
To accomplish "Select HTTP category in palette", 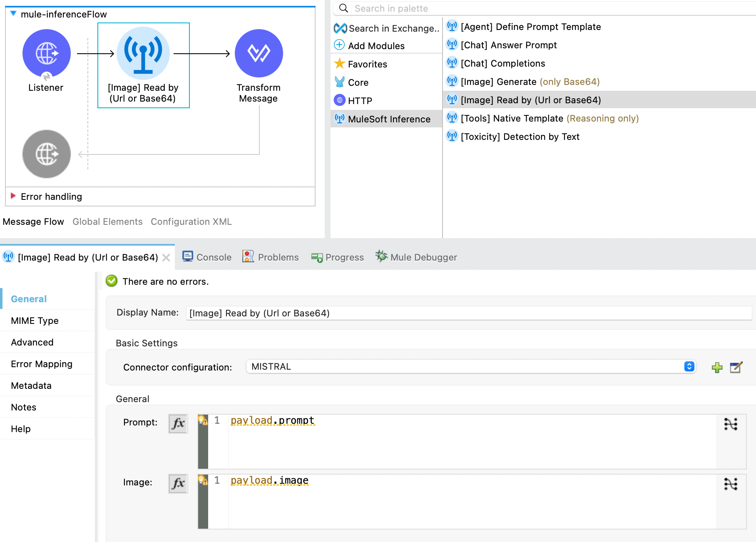I will 386,101.
